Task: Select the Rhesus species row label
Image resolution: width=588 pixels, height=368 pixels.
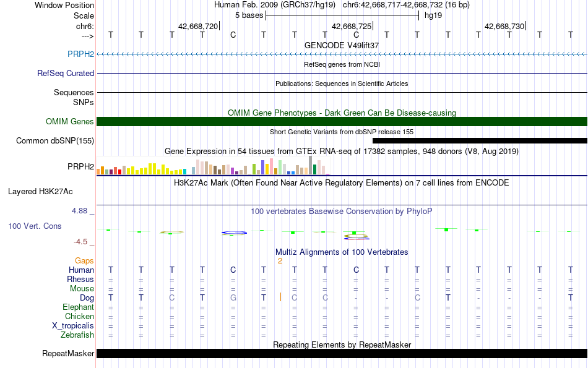Action: (80, 279)
